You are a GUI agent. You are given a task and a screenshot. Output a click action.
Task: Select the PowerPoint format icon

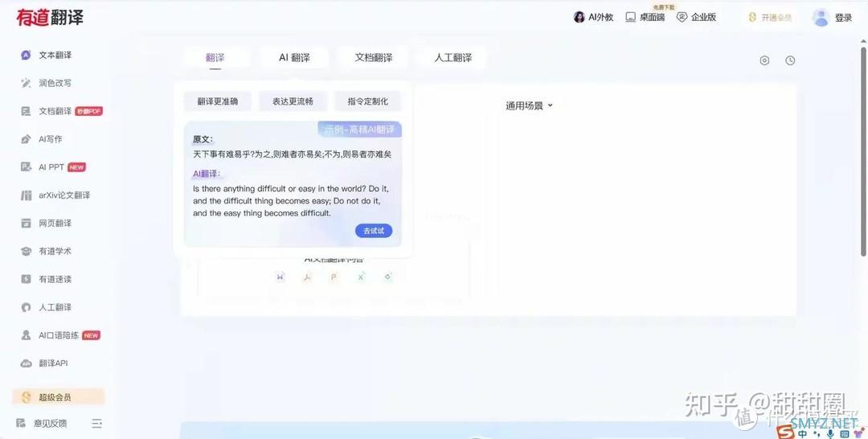334,277
